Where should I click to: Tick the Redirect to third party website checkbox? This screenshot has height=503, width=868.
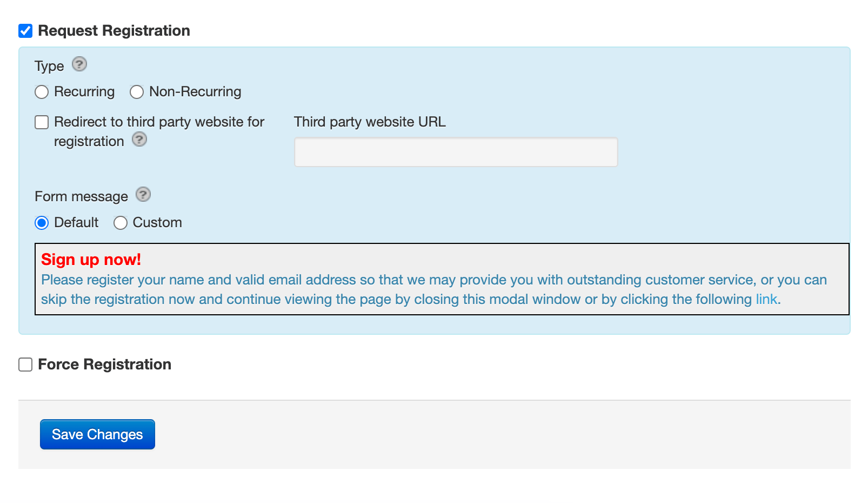pyautogui.click(x=42, y=122)
